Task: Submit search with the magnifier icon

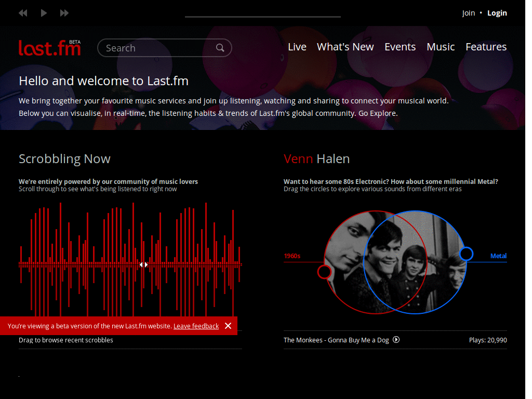Action: 220,48
